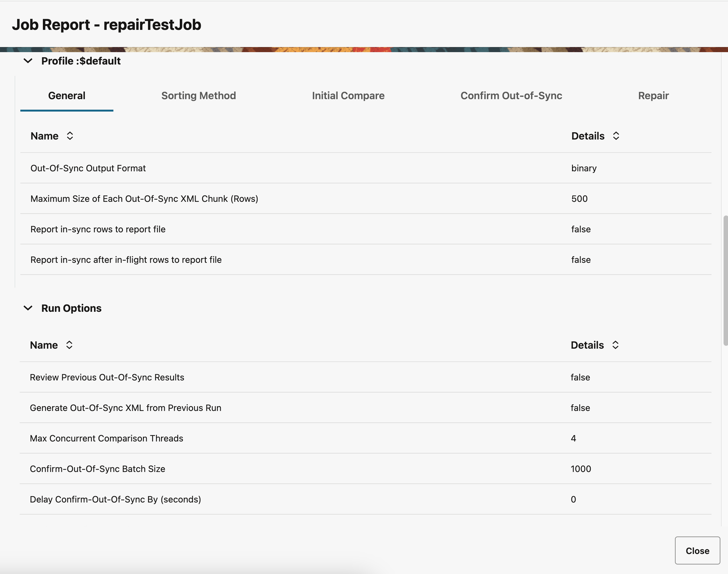Sort Run Options by Details column
Screen dimensions: 728x574
coord(615,345)
